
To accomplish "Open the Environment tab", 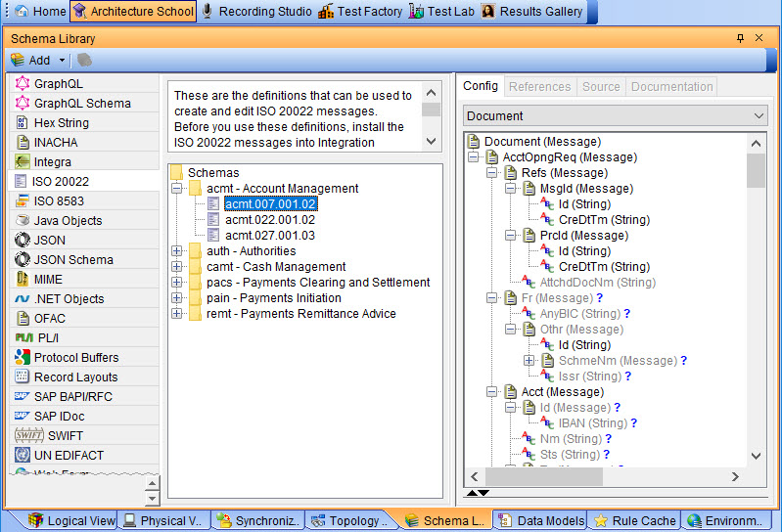I will click(726, 520).
